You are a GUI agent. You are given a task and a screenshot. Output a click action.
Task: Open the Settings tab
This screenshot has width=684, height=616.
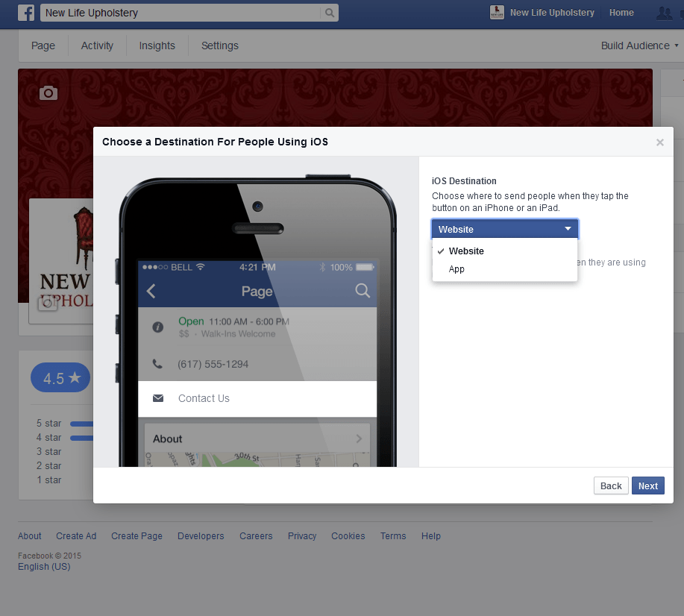(x=220, y=45)
